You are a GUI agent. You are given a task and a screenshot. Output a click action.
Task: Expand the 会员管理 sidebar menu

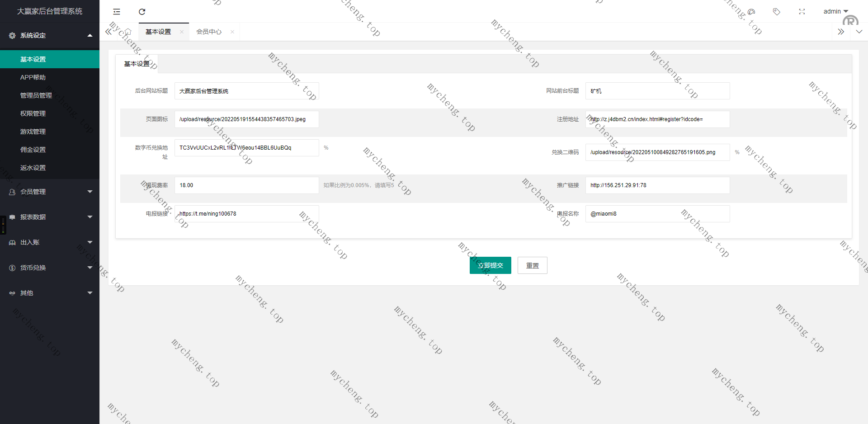click(x=50, y=192)
